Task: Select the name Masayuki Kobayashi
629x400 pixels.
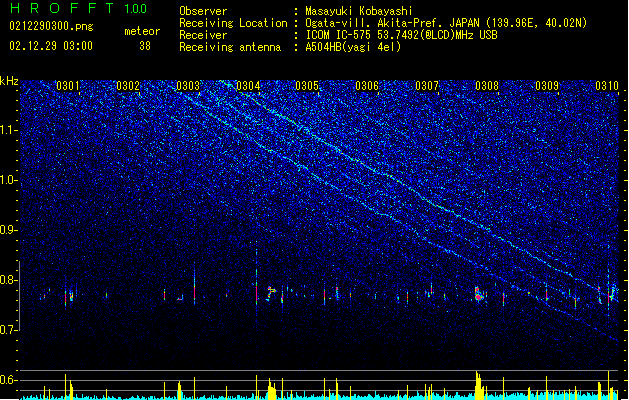Action: [x=359, y=11]
